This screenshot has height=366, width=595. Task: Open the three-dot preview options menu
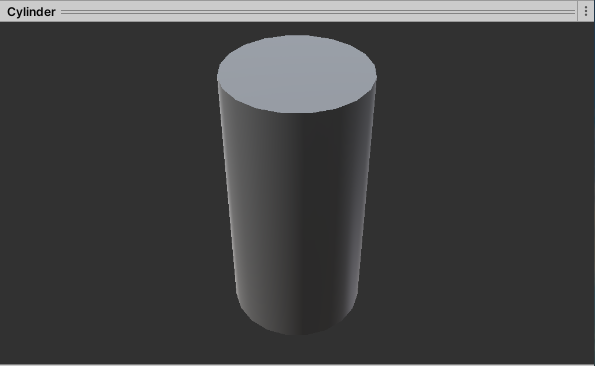586,12
